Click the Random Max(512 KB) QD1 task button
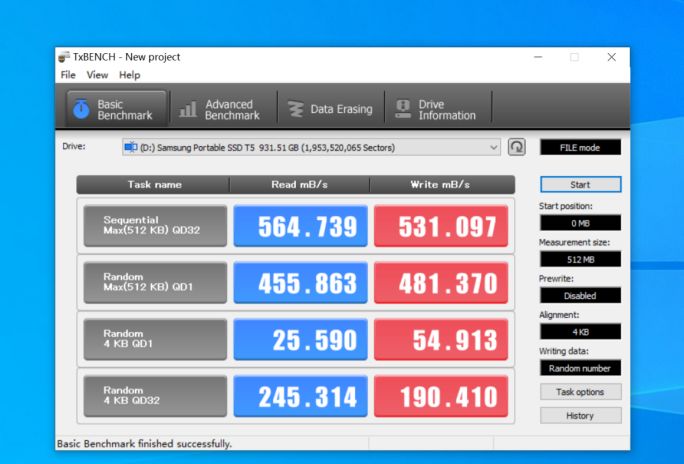Viewport: 684px width, 464px height. (x=155, y=283)
